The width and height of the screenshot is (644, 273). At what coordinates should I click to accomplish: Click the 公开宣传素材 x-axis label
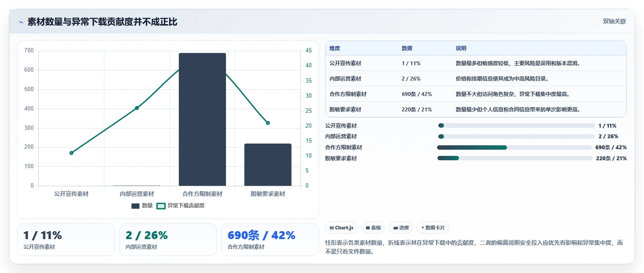[71, 194]
